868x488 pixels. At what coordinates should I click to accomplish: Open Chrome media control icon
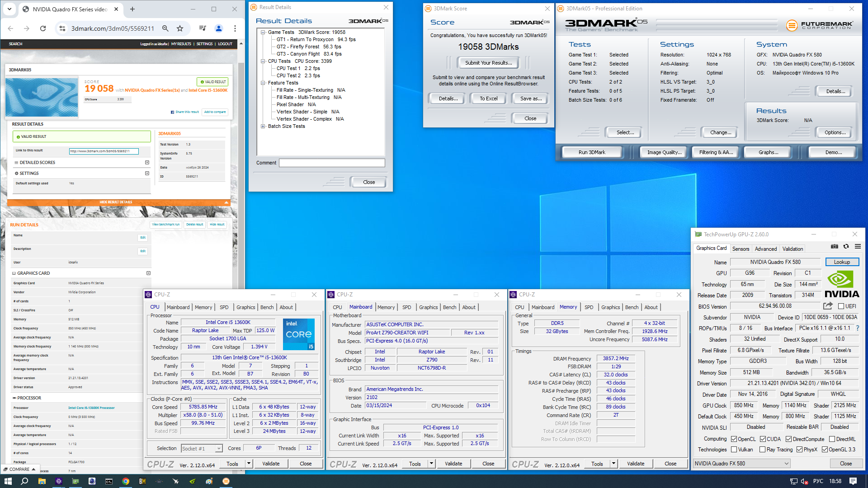click(203, 28)
